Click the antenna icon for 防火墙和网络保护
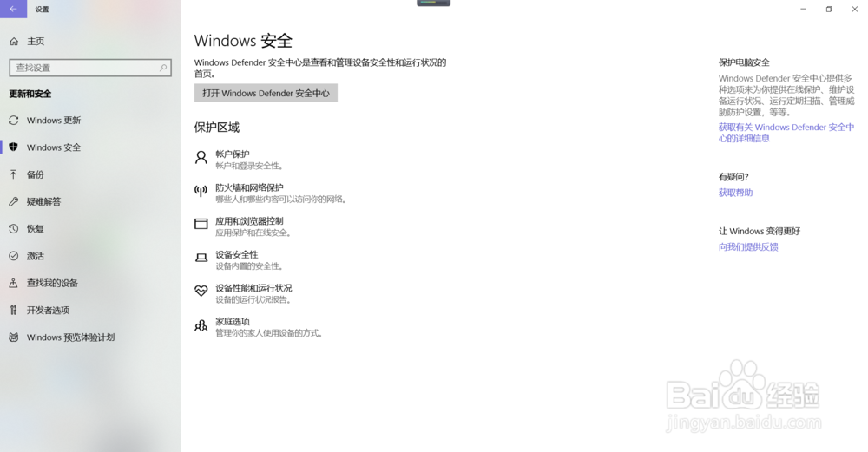This screenshot has height=452, width=868. (201, 191)
